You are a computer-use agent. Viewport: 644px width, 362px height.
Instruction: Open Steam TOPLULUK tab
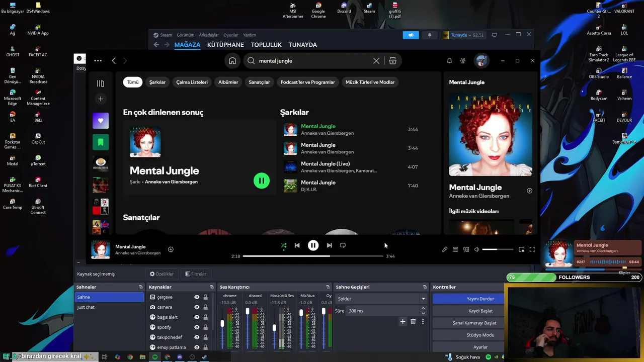tap(266, 45)
